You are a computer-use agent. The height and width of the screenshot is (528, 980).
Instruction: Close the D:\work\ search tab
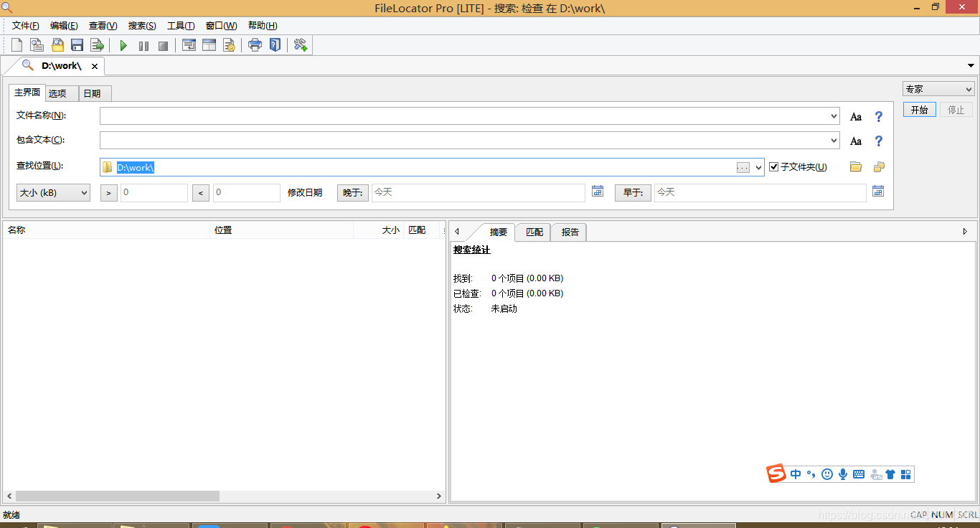point(95,66)
